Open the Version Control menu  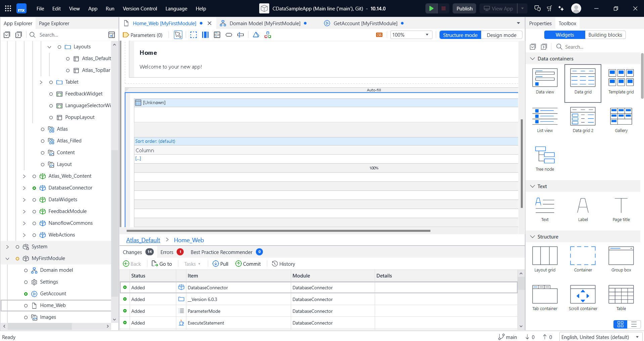[x=140, y=9]
